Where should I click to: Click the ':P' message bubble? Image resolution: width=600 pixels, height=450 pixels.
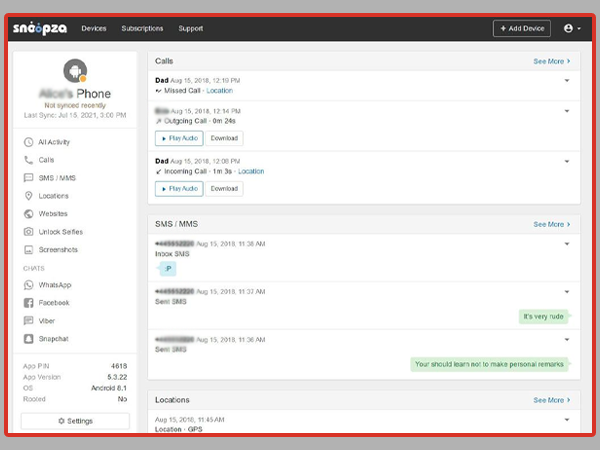click(x=168, y=269)
